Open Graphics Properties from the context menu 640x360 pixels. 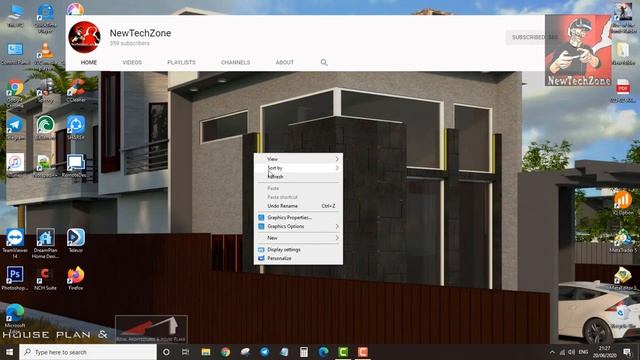[x=298, y=218]
